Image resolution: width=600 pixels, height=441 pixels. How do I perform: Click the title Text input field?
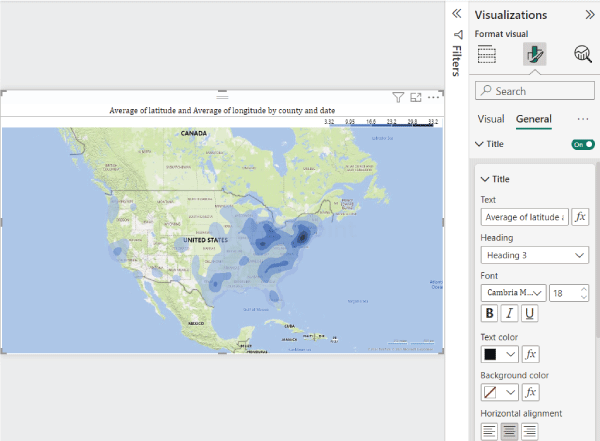(525, 217)
